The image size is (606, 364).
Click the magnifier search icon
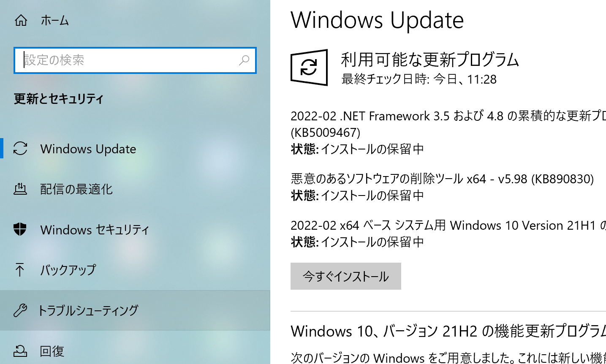244,60
